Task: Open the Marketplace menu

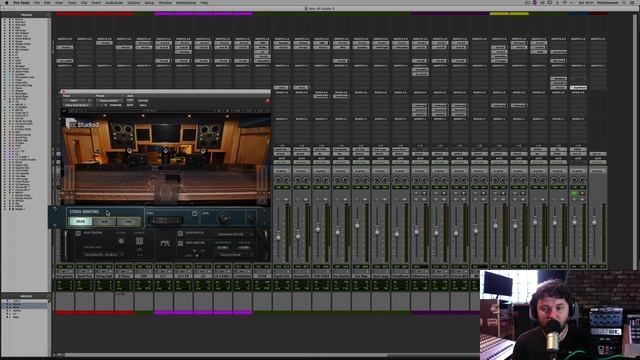Action: tap(186, 2)
